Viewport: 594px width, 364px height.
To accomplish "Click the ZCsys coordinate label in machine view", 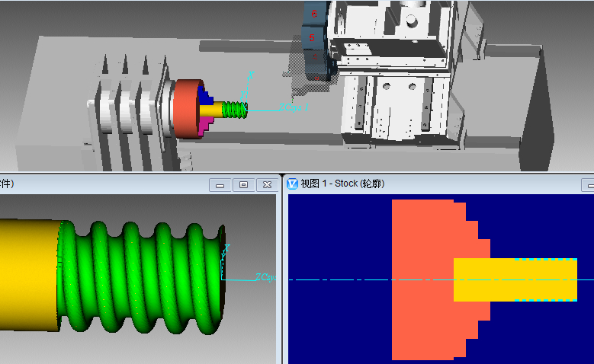I will point(293,108).
